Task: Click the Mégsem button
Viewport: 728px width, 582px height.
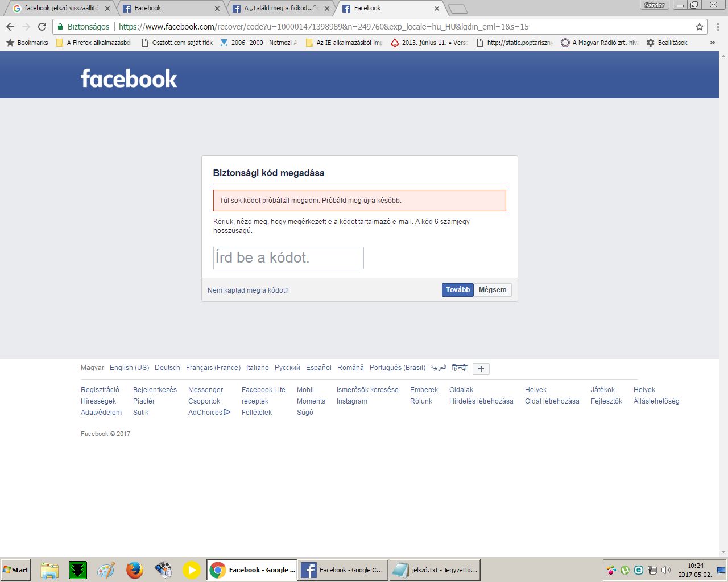Action: 493,290
